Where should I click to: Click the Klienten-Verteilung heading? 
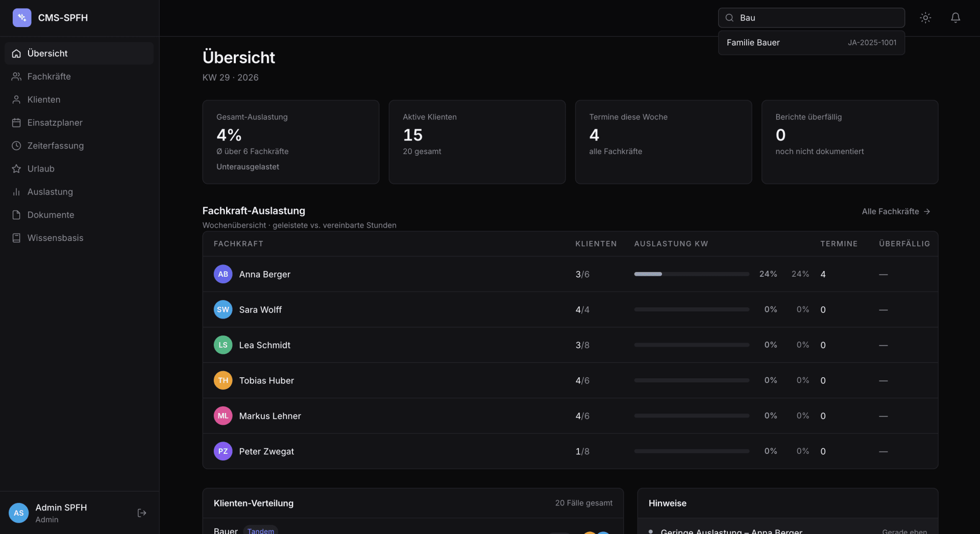click(x=254, y=503)
